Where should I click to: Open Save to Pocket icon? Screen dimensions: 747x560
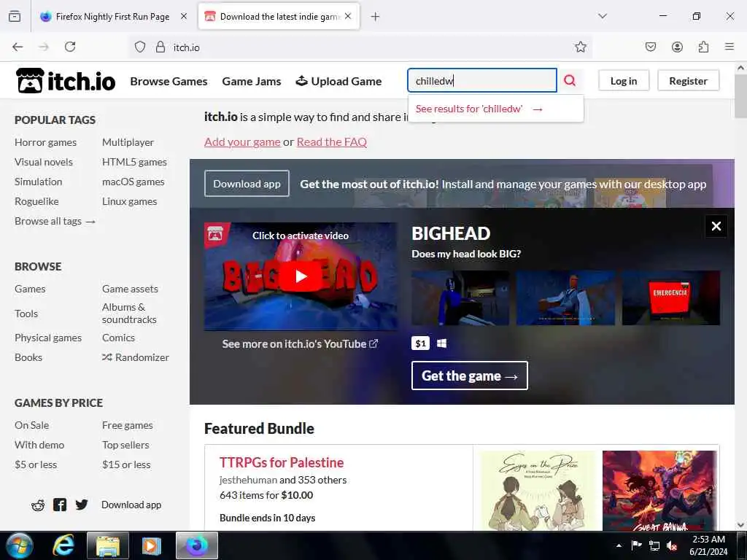pyautogui.click(x=651, y=47)
